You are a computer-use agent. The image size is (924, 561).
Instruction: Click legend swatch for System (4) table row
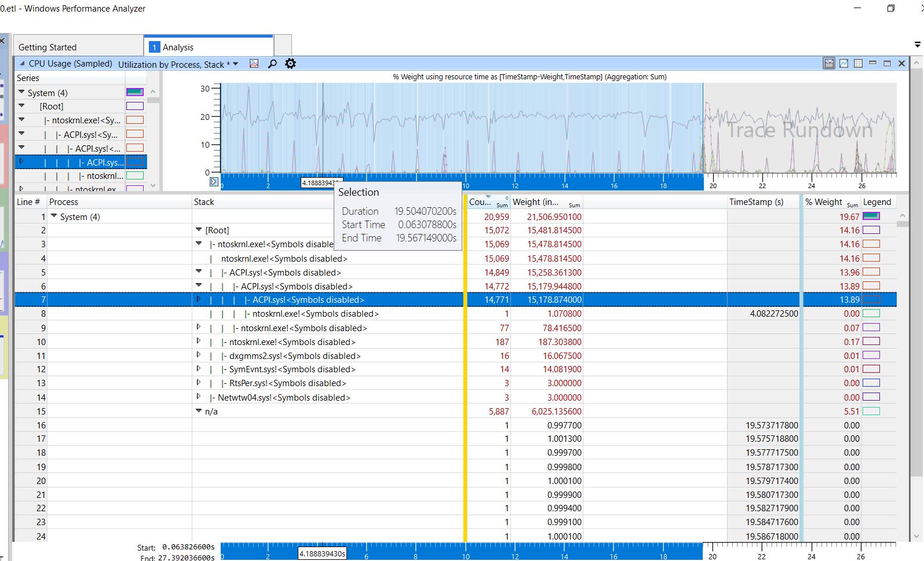[x=871, y=216]
